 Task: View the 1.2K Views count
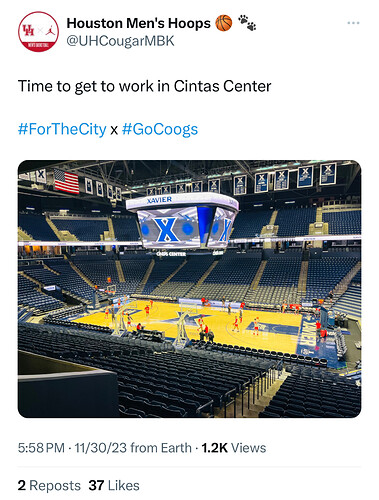pyautogui.click(x=234, y=448)
